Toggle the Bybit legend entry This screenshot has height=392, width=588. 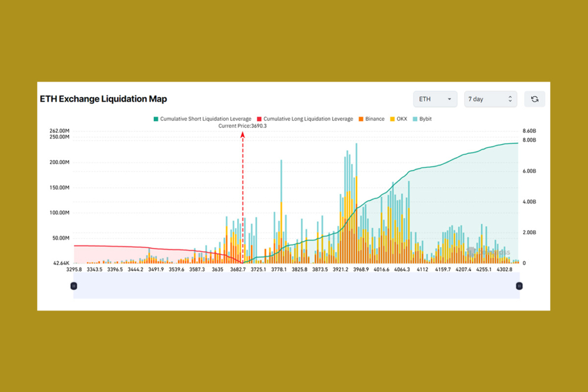point(421,119)
